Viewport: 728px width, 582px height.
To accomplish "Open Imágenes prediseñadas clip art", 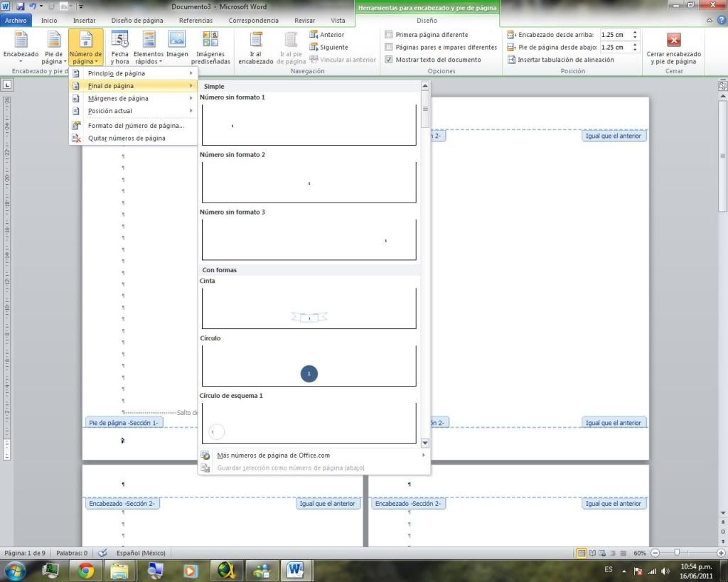I will tap(210, 48).
